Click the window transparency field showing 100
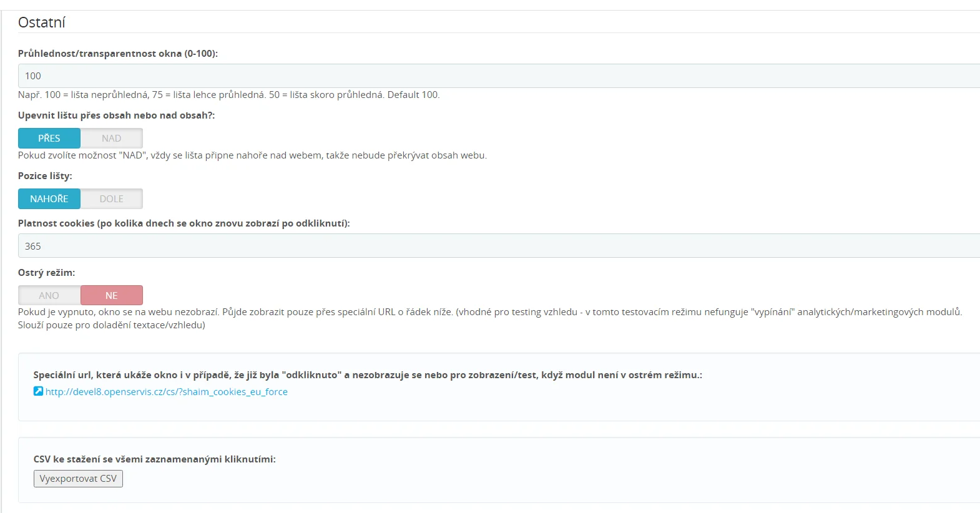 point(498,76)
